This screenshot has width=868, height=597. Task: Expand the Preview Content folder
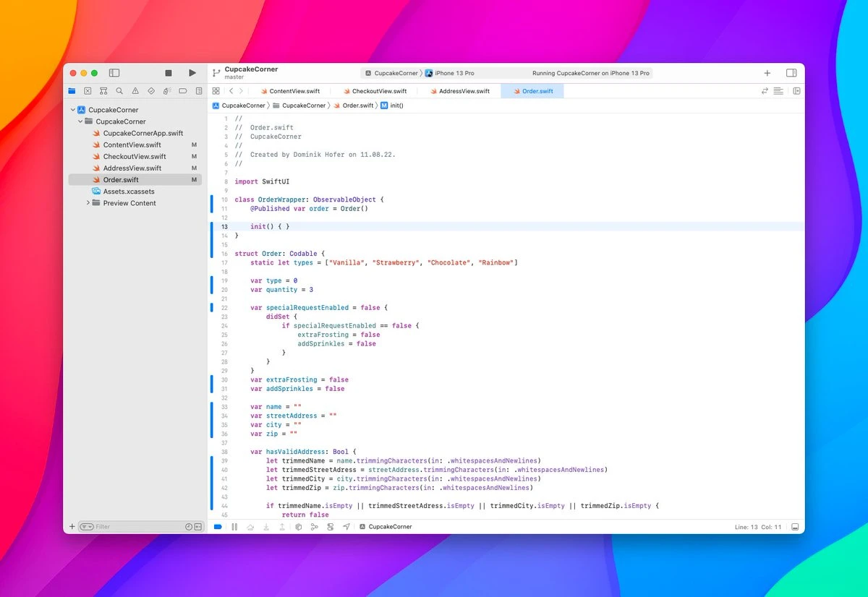(88, 203)
